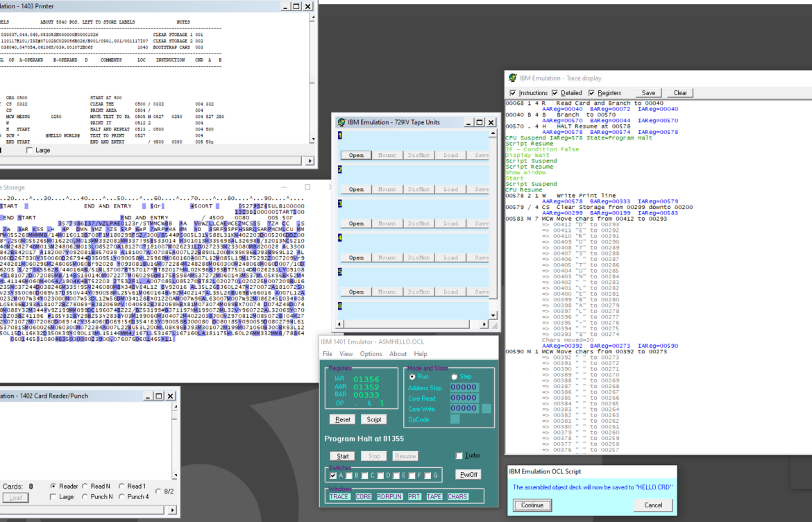812x522 pixels.
Task: Select the Step mode radio button
Action: click(x=454, y=377)
